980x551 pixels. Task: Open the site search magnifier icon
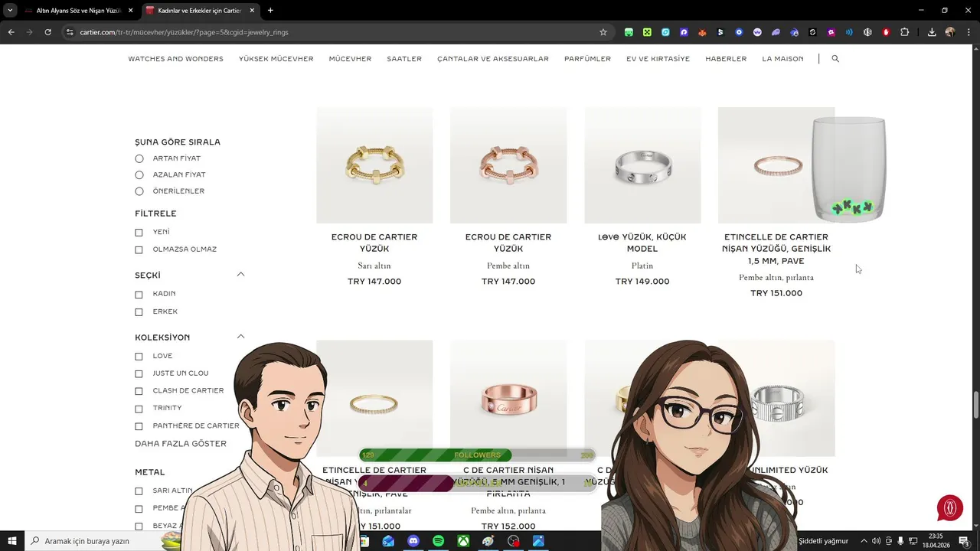point(835,59)
